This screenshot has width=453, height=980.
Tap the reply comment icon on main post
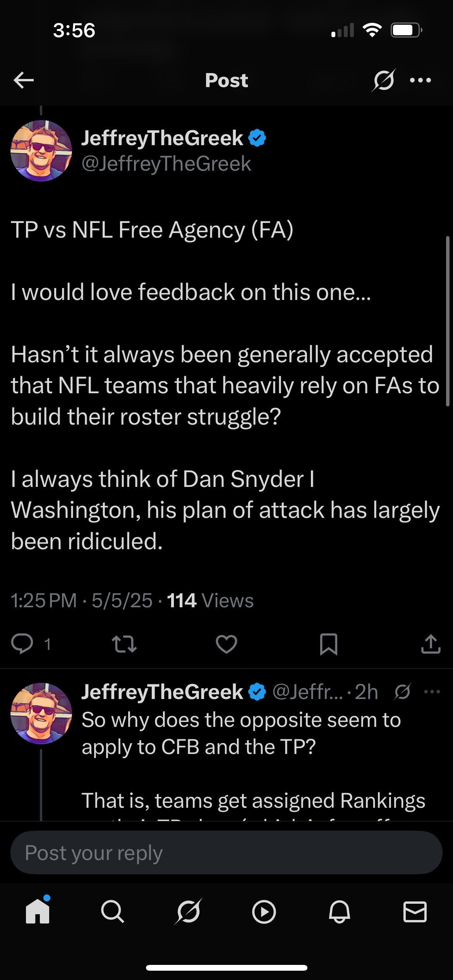22,644
